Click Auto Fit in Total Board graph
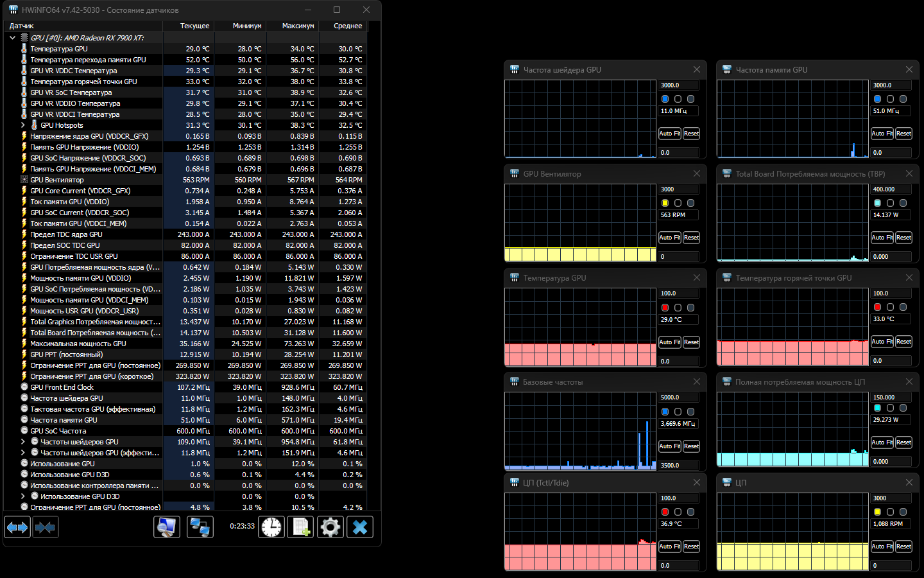 882,238
